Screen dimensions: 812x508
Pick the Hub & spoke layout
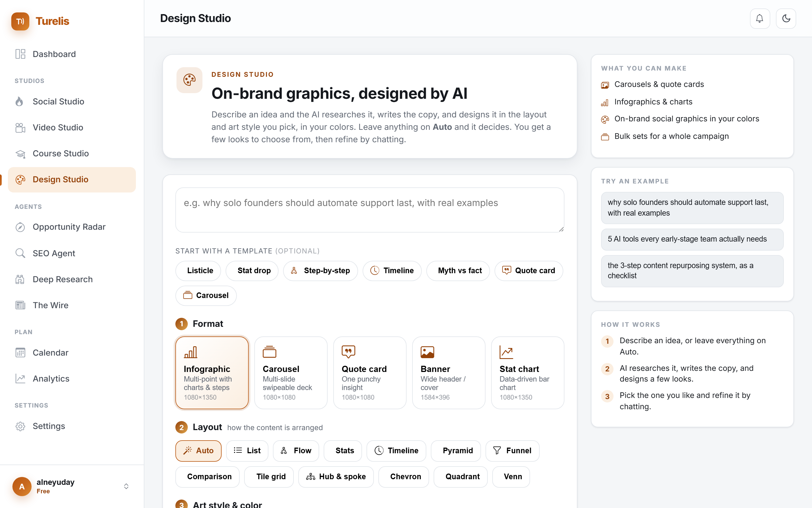(336, 477)
